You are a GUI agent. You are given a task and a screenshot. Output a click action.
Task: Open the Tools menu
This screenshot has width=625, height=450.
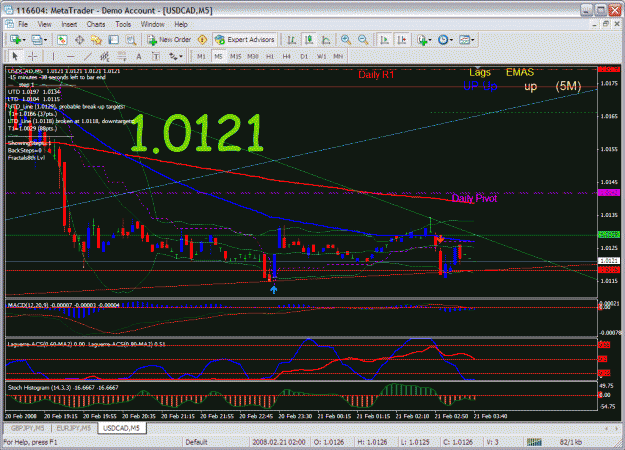[123, 24]
